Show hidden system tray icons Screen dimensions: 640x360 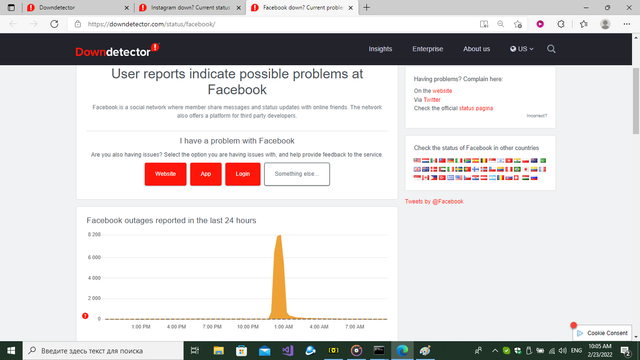(495, 351)
